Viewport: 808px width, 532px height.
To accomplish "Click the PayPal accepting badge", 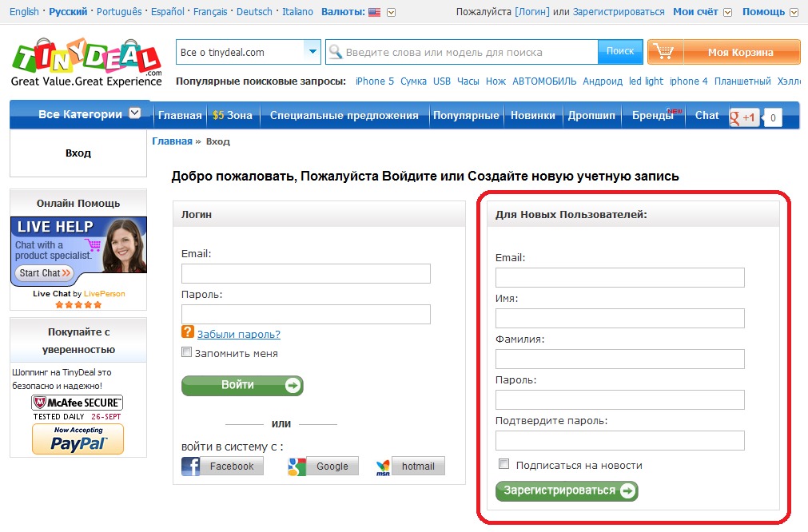I will pyautogui.click(x=78, y=439).
